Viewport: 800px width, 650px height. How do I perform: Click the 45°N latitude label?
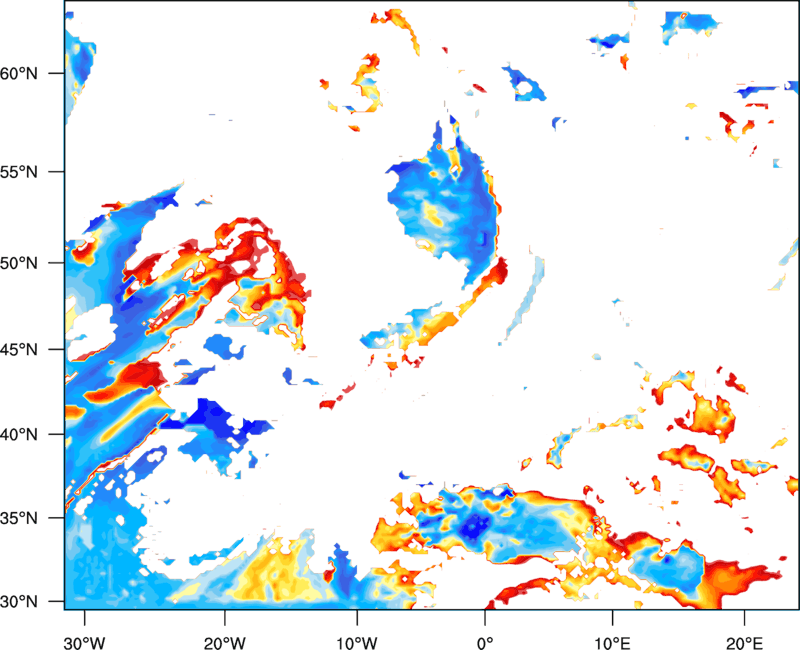coord(19,350)
